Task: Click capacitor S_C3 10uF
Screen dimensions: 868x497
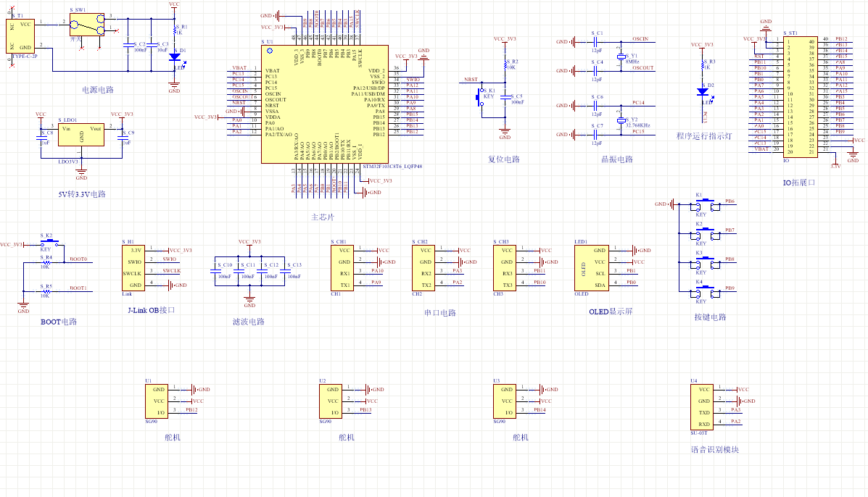Action: 151,45
